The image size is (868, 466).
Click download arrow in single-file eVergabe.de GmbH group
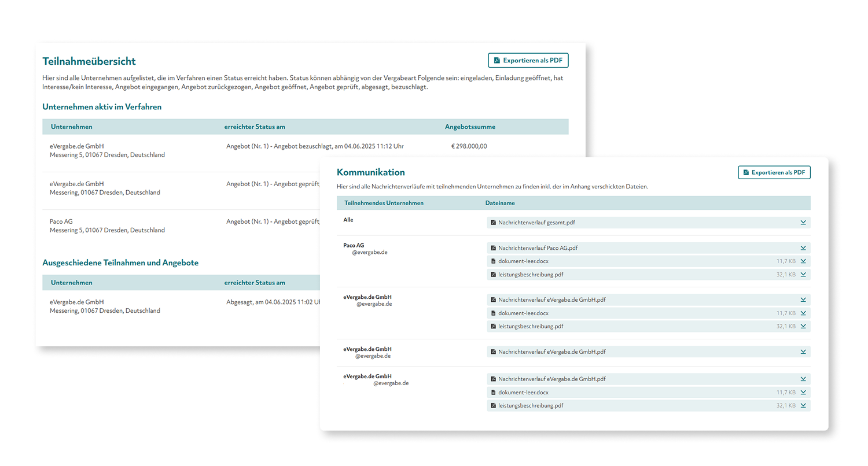803,352
